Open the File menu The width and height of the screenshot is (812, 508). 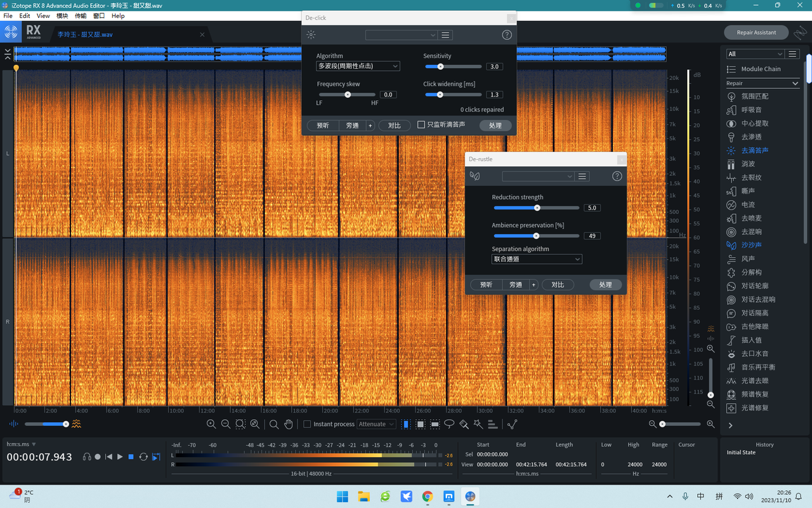[x=8, y=15]
